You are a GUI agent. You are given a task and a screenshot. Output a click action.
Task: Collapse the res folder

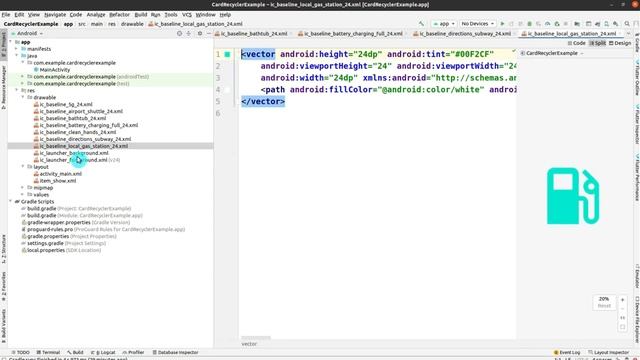pos(17,91)
